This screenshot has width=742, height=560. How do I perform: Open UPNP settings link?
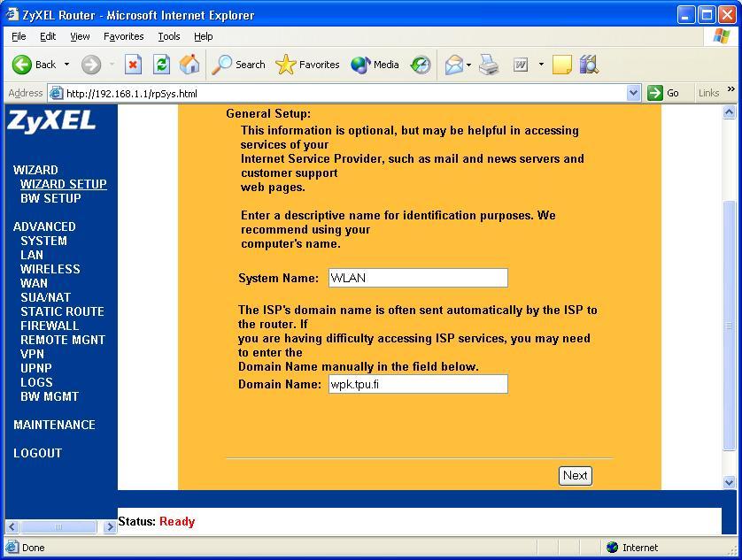point(36,368)
